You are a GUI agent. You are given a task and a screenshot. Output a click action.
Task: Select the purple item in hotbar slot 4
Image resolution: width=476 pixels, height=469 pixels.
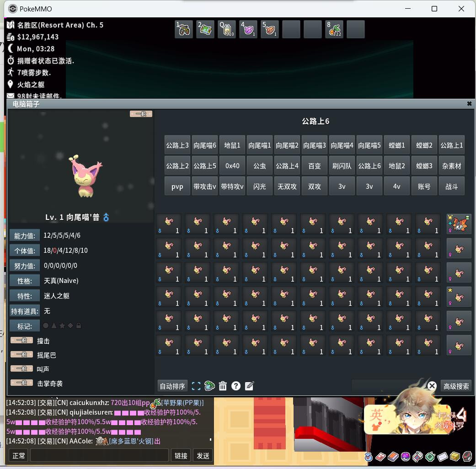point(248,29)
